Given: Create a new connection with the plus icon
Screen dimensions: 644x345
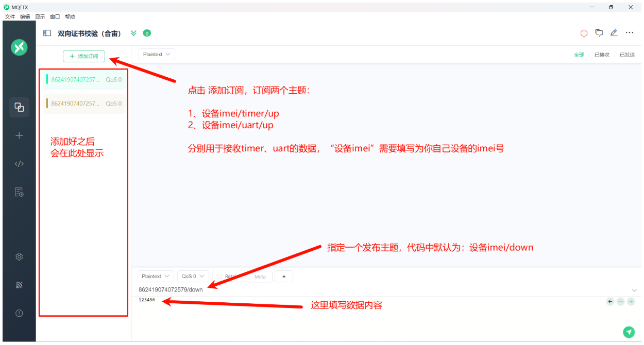Looking at the screenshot, I should (x=19, y=135).
